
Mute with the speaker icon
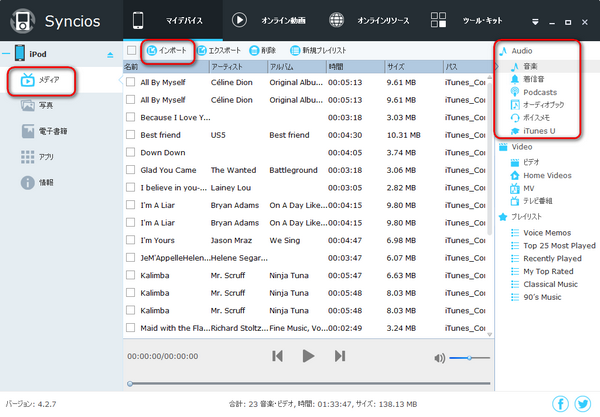click(x=439, y=358)
